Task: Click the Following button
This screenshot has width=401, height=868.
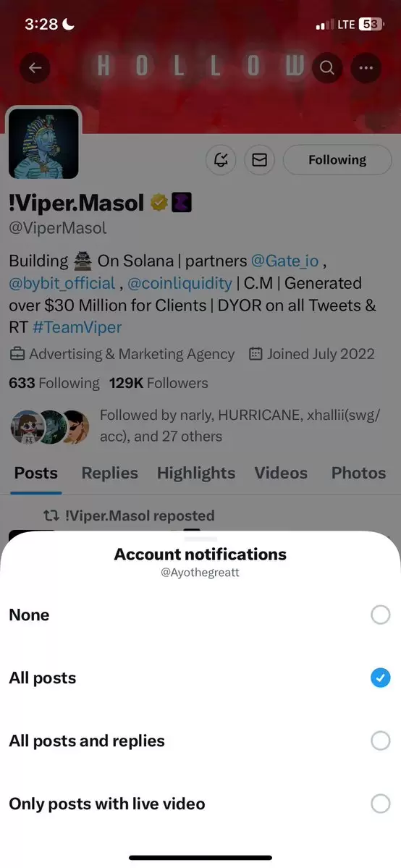Action: click(x=337, y=160)
